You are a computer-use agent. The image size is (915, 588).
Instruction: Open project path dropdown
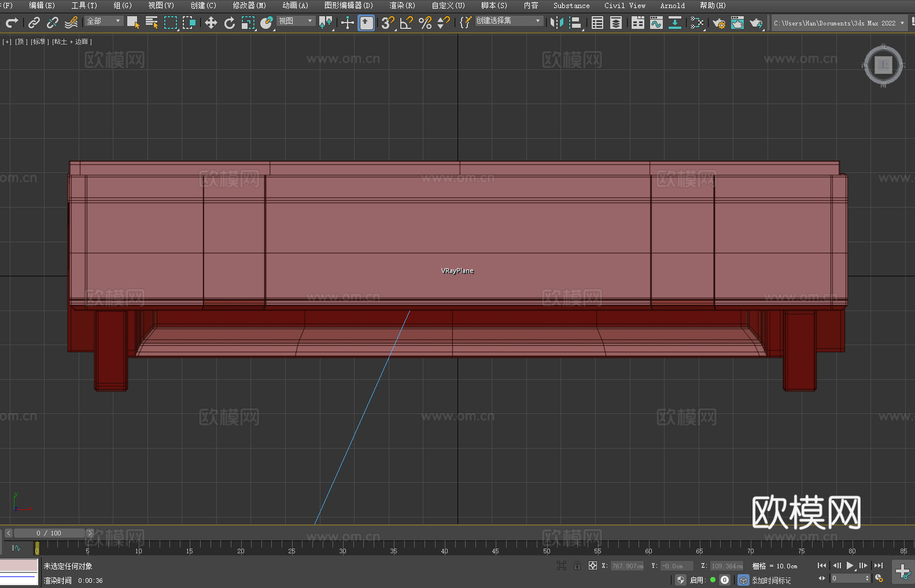coord(839,23)
